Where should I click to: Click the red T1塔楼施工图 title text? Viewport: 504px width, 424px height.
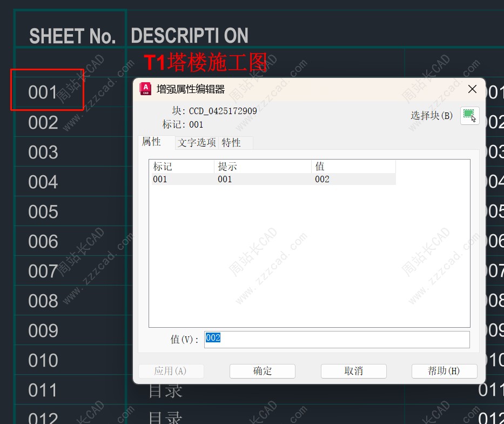[206, 62]
